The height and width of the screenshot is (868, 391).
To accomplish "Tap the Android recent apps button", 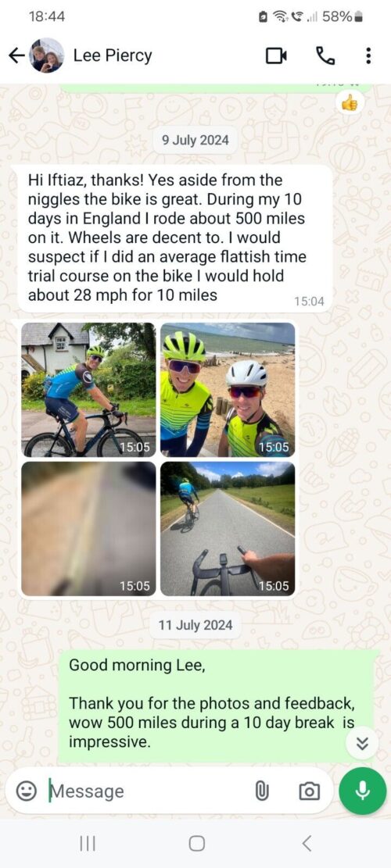I will click(88, 844).
